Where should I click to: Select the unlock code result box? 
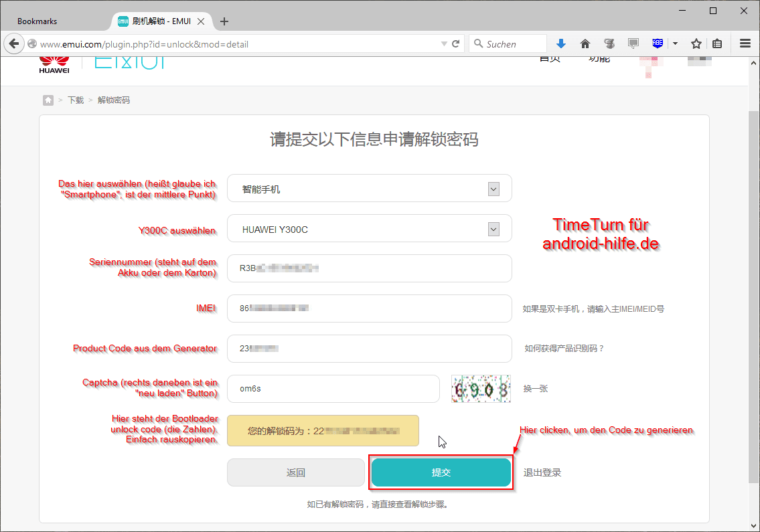pyautogui.click(x=323, y=430)
